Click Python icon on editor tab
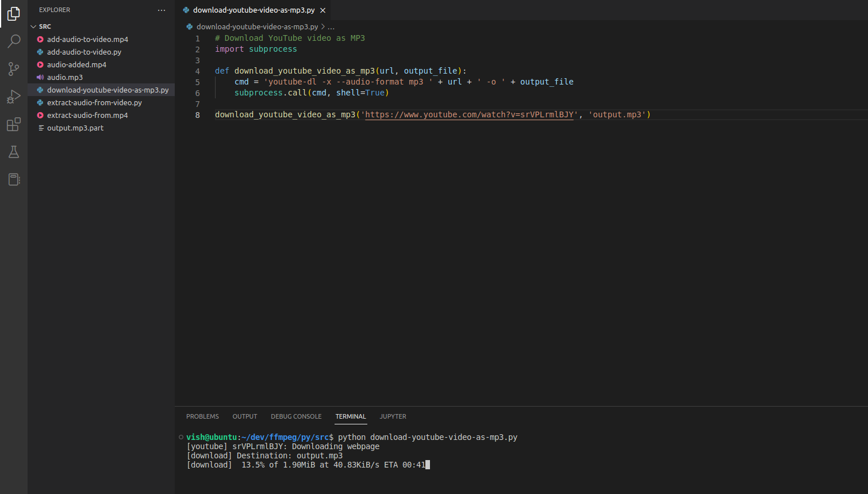This screenshot has height=494, width=868. (x=186, y=10)
